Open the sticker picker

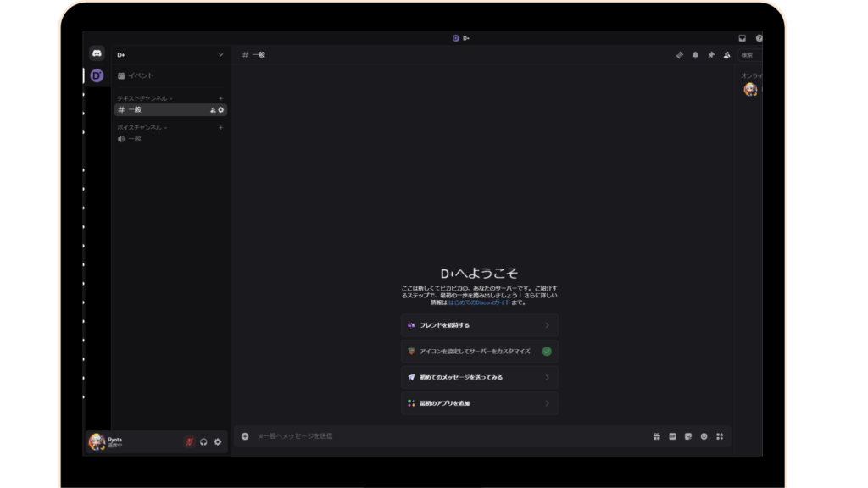pyautogui.click(x=688, y=436)
